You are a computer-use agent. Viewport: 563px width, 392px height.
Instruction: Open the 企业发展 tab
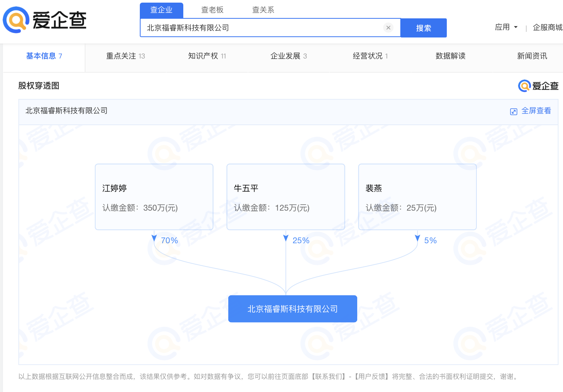[x=289, y=56]
